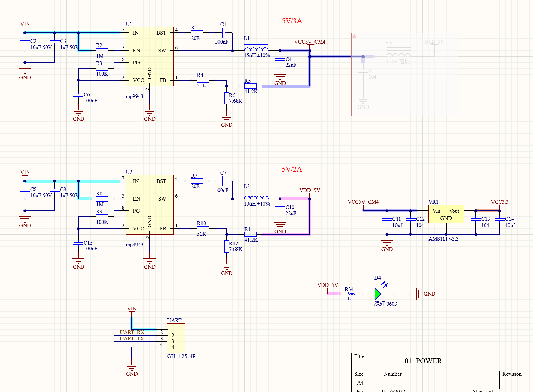Image resolution: width=533 pixels, height=392 pixels.
Task: Select the U1 mp9943 chip body
Action: 149,56
